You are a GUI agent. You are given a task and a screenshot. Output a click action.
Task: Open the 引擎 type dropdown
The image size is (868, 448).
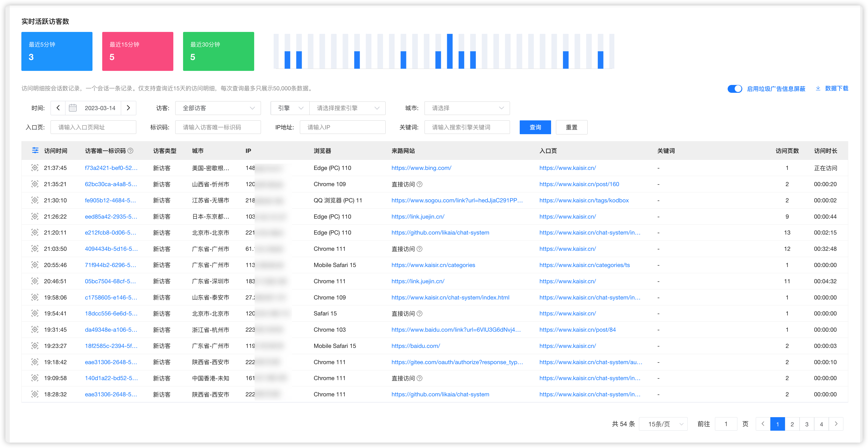[290, 108]
